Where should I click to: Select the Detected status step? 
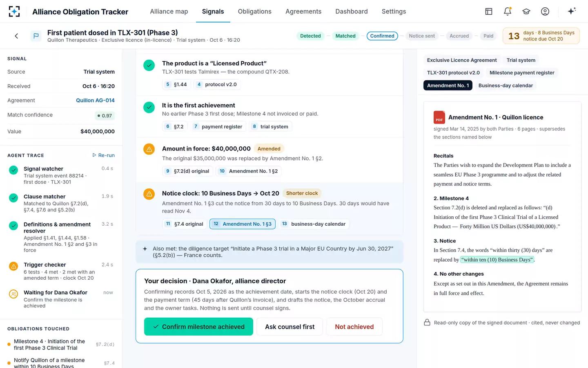pyautogui.click(x=310, y=36)
